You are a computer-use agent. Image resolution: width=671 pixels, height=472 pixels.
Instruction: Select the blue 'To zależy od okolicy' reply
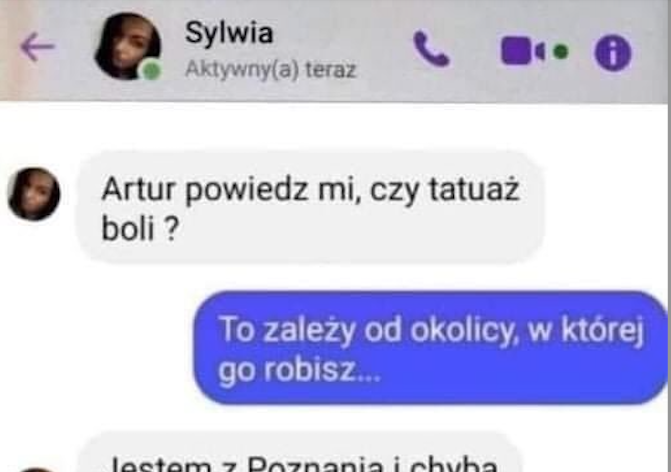pos(431,347)
